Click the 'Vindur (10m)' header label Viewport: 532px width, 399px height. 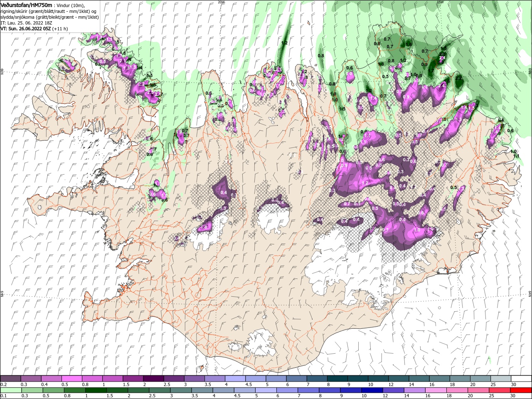tap(71, 5)
